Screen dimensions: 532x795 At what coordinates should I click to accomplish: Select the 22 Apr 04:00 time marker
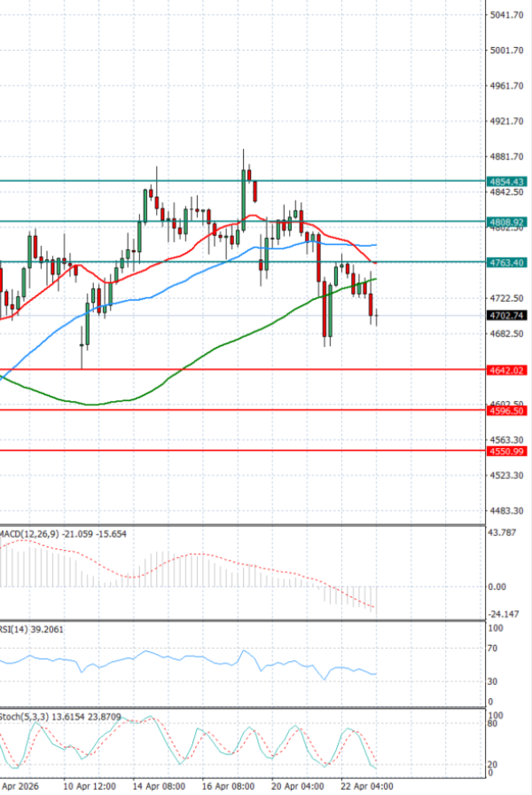point(368,786)
